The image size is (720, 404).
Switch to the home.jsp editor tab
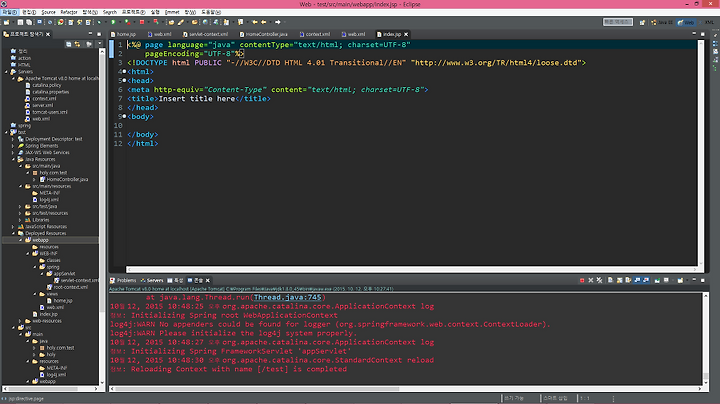(x=124, y=34)
